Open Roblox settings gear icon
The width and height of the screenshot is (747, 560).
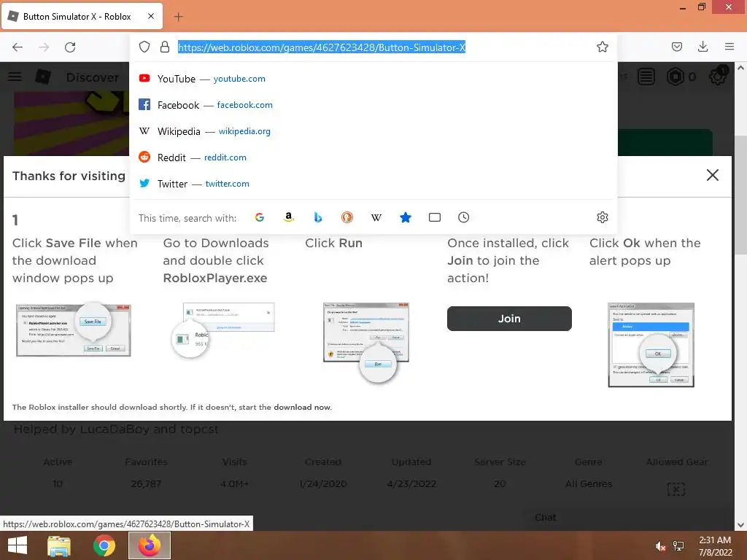coord(718,76)
